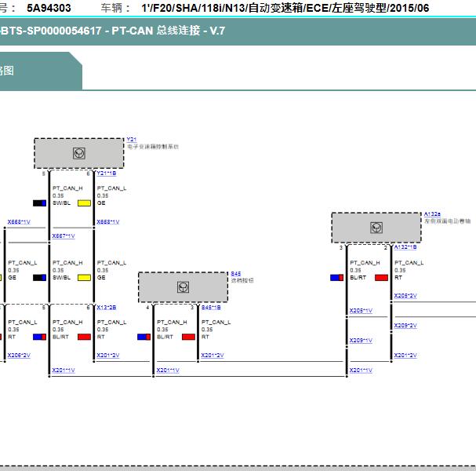Open the B45 component link

pyautogui.click(x=236, y=274)
